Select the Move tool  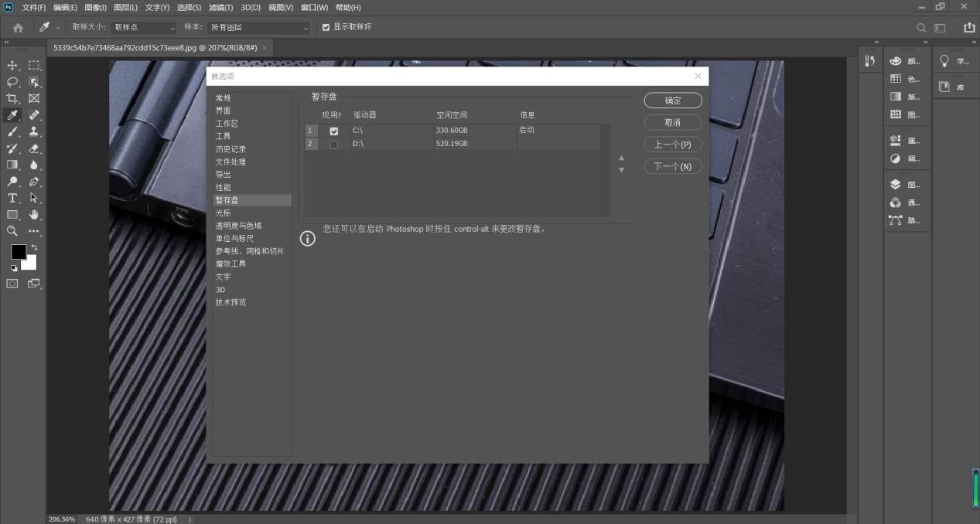(12, 66)
